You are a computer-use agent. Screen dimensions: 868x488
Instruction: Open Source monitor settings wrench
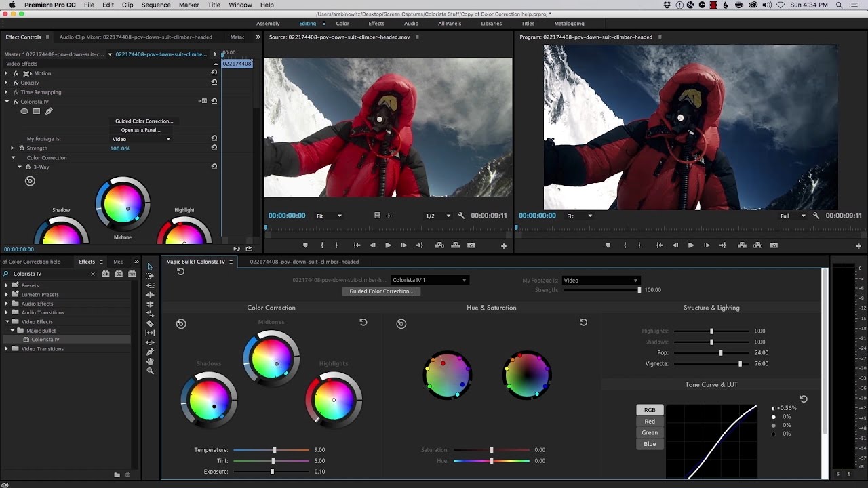point(462,216)
